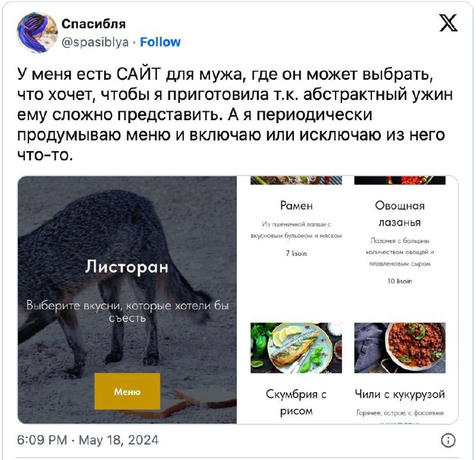Click the tweet text body
This screenshot has width=476, height=460.
235,114
